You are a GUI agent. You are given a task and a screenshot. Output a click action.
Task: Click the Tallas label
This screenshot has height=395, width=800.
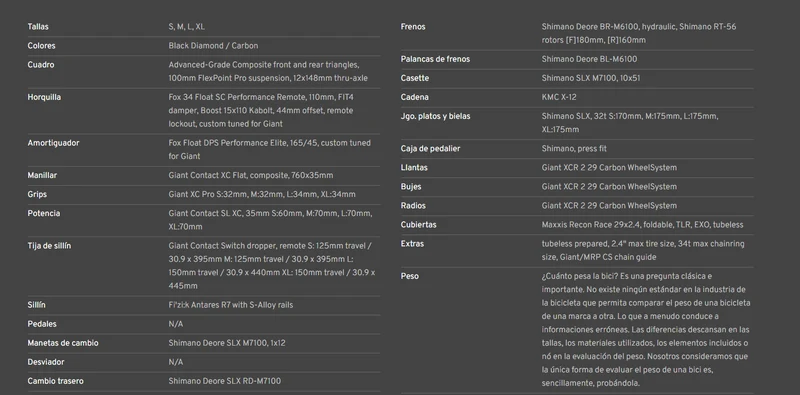(x=38, y=27)
